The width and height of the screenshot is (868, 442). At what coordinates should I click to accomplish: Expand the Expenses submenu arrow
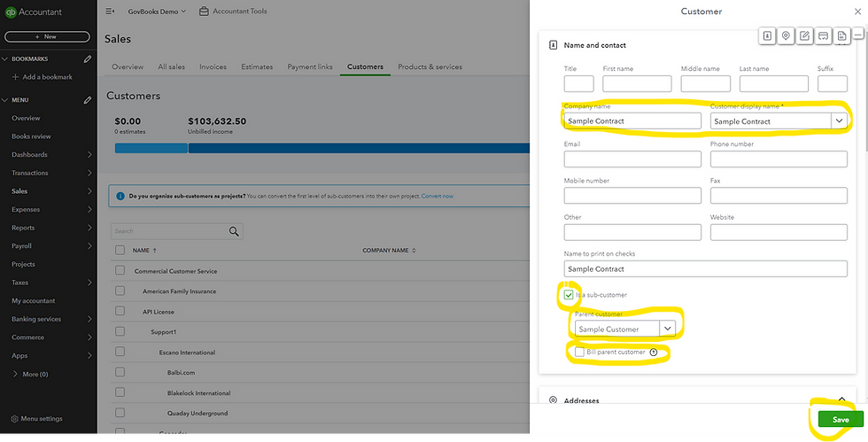(x=89, y=209)
